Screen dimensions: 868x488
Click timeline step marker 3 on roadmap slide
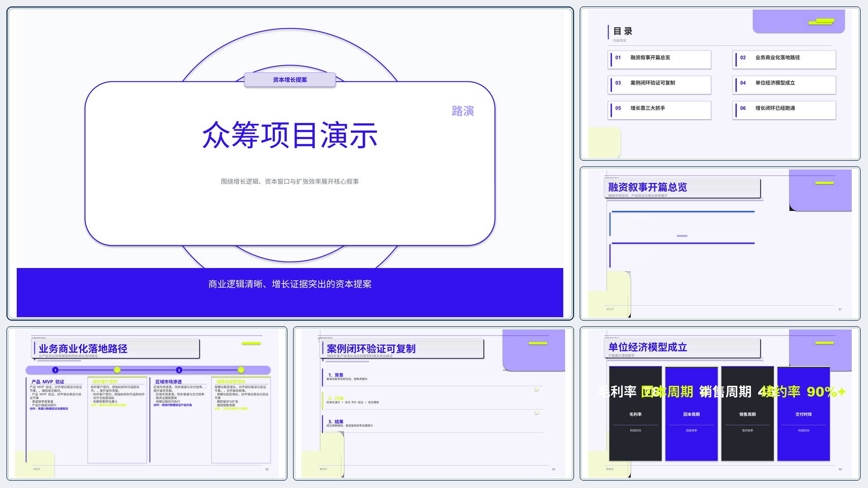click(179, 370)
